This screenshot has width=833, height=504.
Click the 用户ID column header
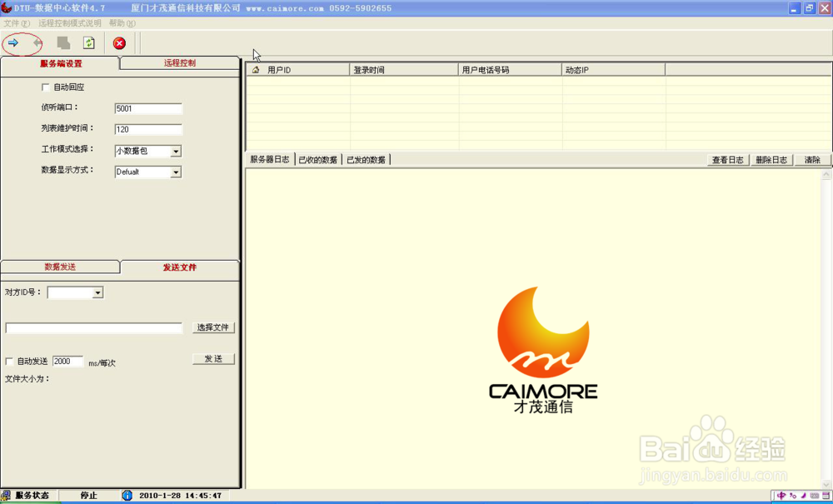[298, 70]
